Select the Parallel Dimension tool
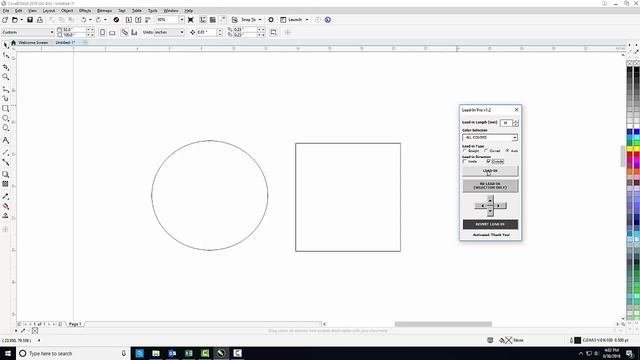Image resolution: width=640 pixels, height=360 pixels. coord(6,152)
